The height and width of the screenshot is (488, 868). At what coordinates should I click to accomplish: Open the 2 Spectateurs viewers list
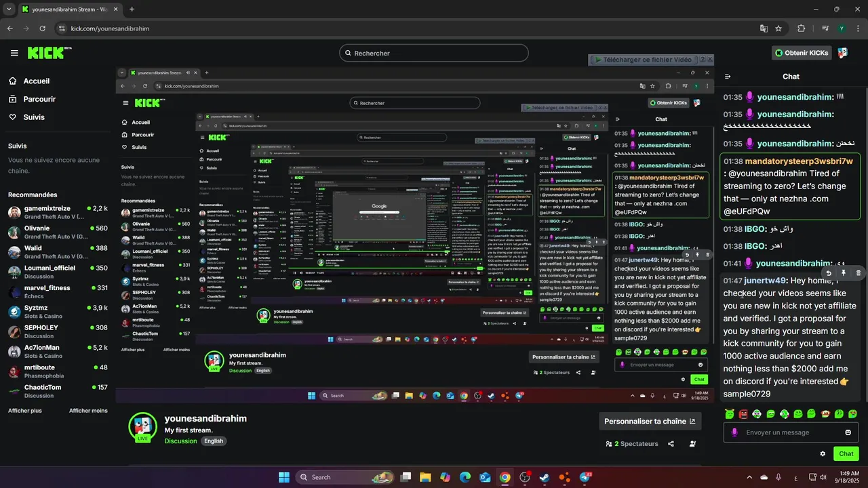point(632,444)
